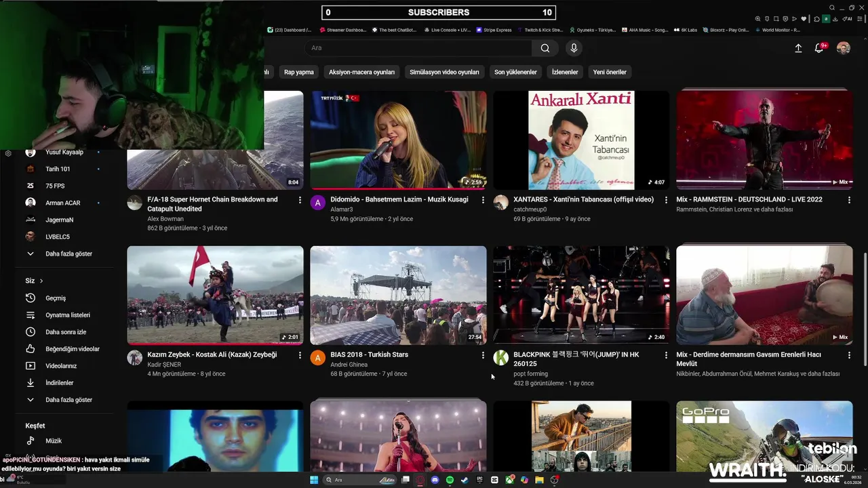This screenshot has height=488, width=868.
Task: Click the Kazım Zeybek - Kostak Ali title
Action: [212, 355]
